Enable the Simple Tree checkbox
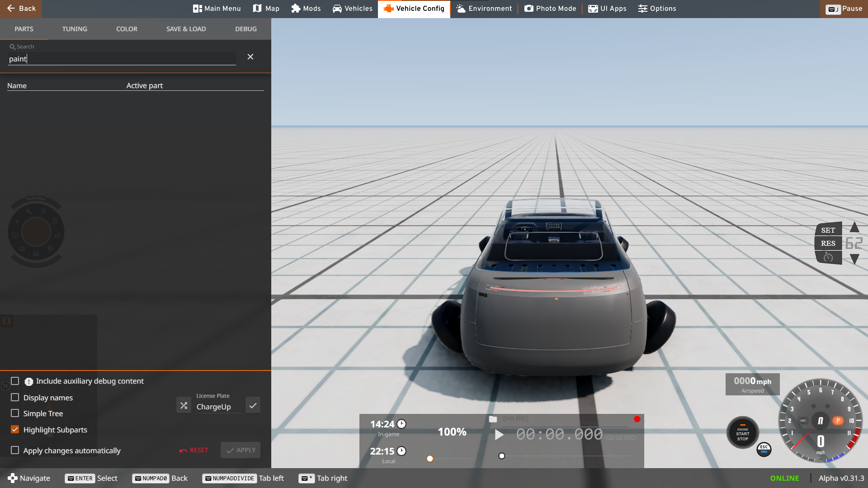 (15, 413)
